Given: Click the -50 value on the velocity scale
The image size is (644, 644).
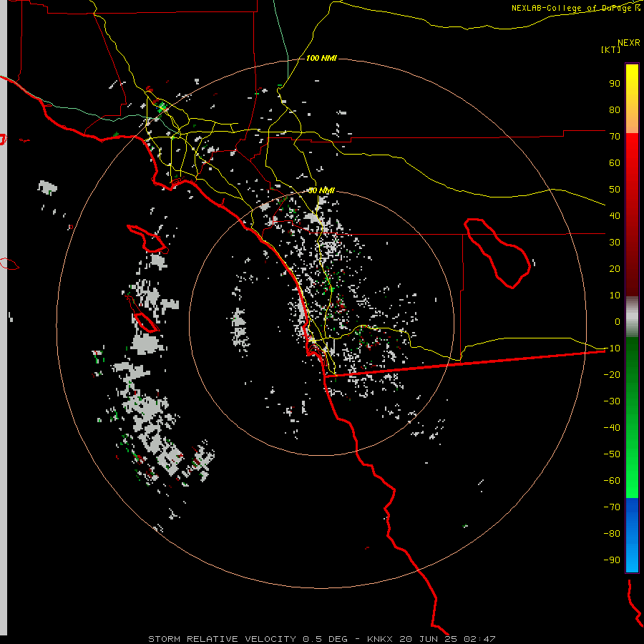Looking at the screenshot, I should click(x=612, y=454).
